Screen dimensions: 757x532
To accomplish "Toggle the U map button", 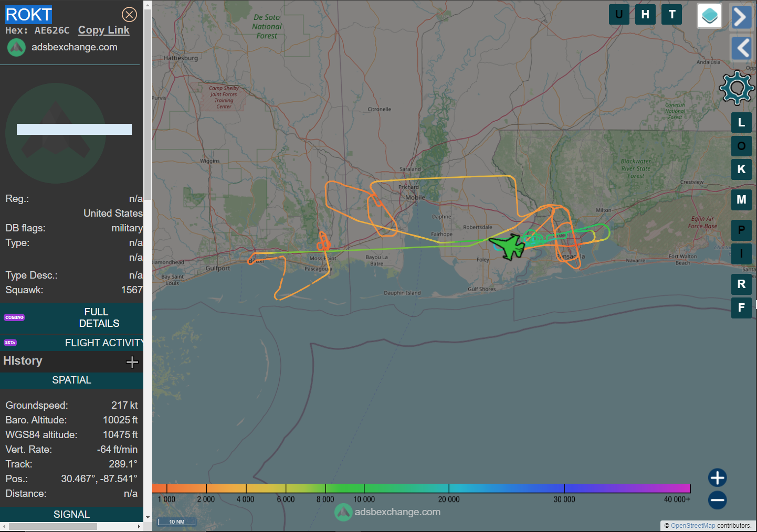I will coord(619,14).
